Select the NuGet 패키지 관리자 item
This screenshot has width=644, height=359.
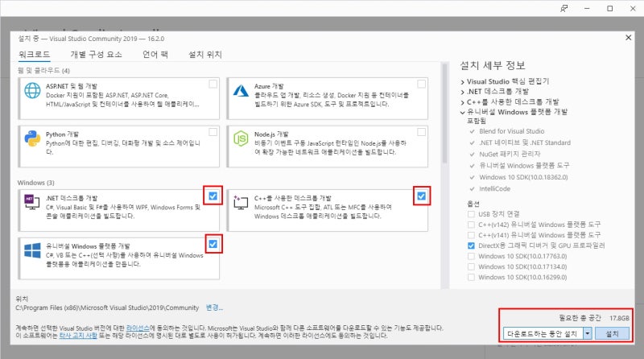pos(510,154)
